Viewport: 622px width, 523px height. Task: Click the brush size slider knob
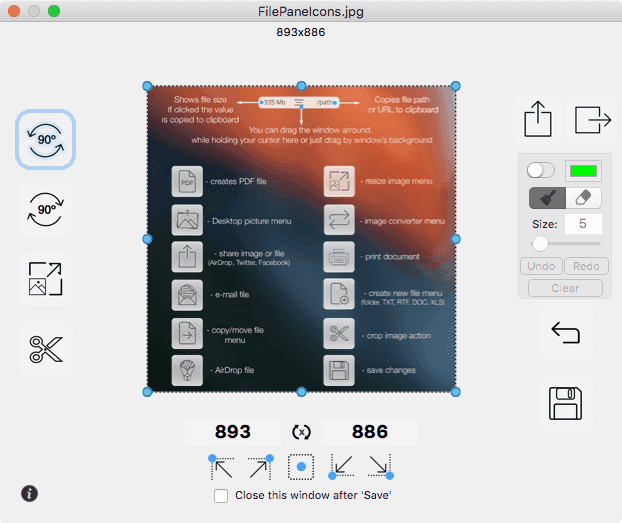tap(540, 244)
